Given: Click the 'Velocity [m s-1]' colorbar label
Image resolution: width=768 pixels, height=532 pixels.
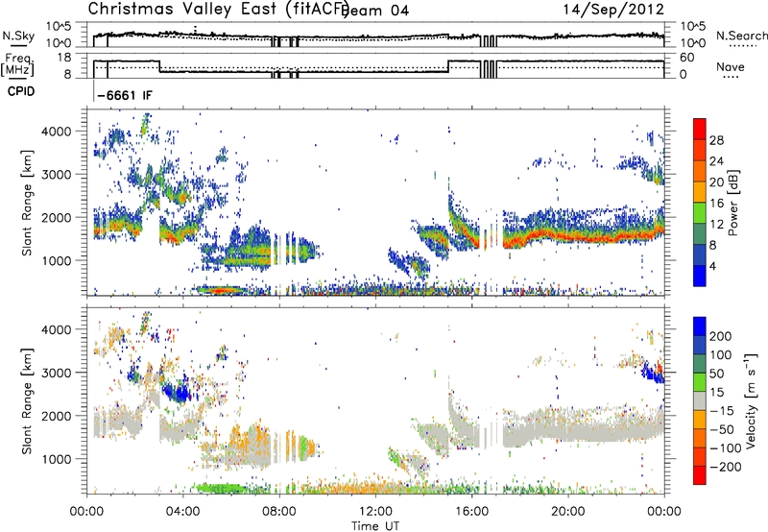Looking at the screenshot, I should [751, 400].
